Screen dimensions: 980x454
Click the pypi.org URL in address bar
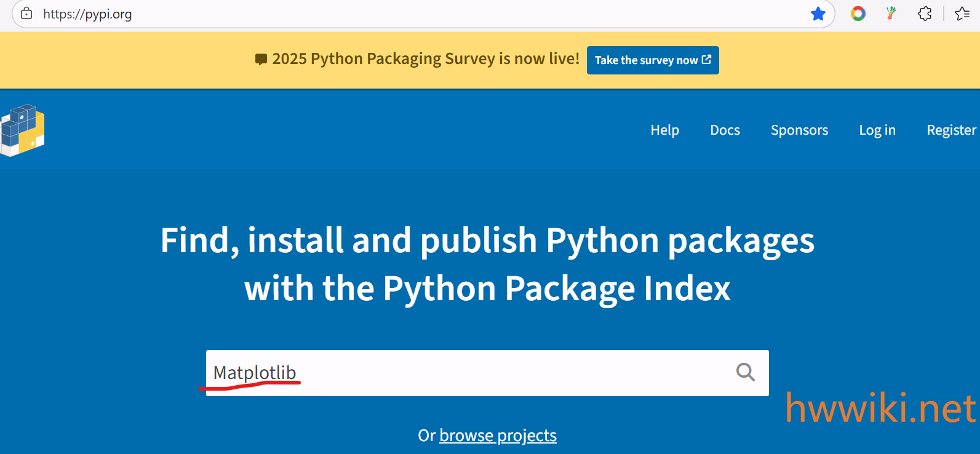point(87,14)
